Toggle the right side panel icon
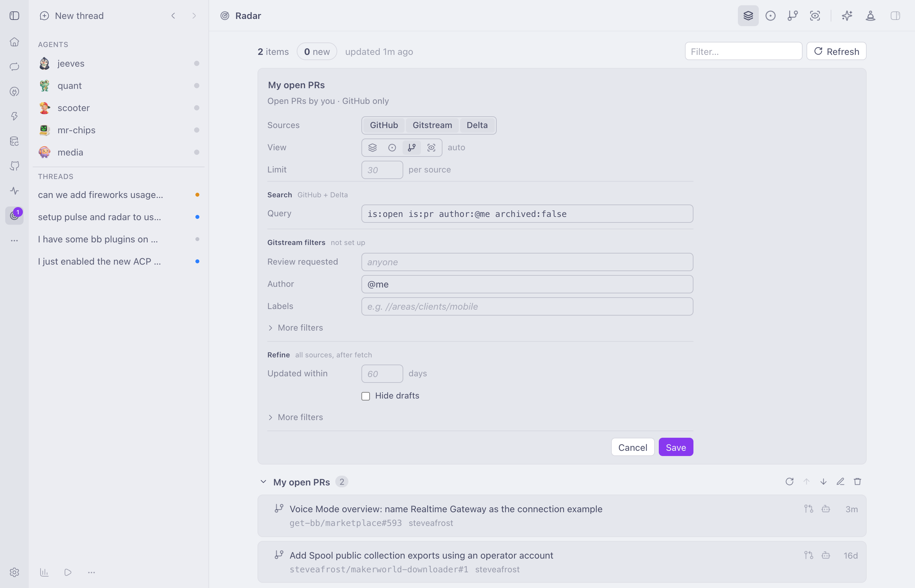915x588 pixels. point(895,16)
